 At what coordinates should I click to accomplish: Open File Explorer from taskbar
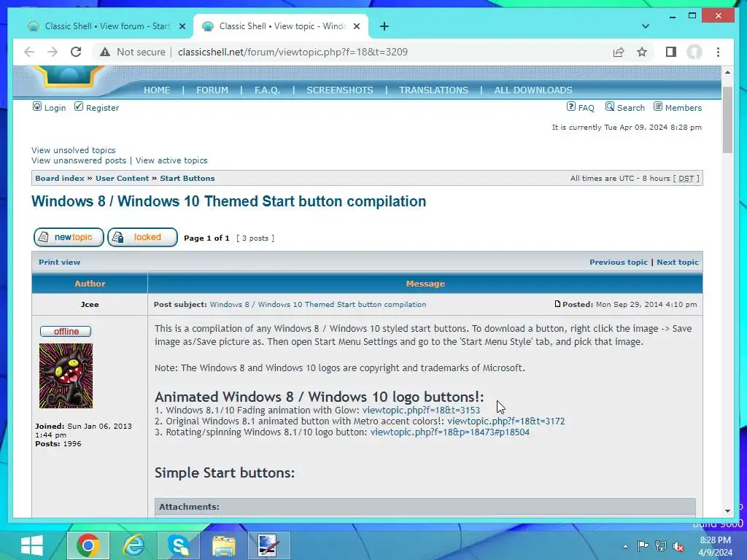pyautogui.click(x=224, y=545)
